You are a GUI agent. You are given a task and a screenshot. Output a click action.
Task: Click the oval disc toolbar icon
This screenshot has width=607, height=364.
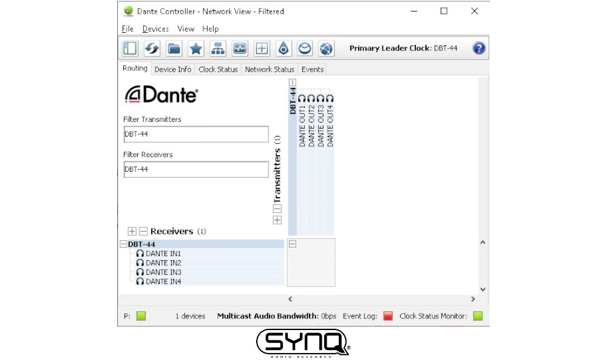305,49
